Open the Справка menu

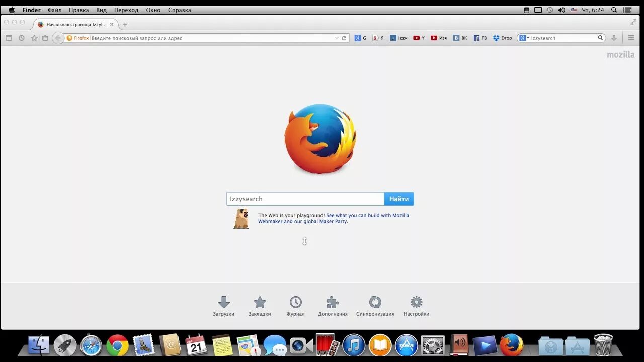pyautogui.click(x=180, y=10)
